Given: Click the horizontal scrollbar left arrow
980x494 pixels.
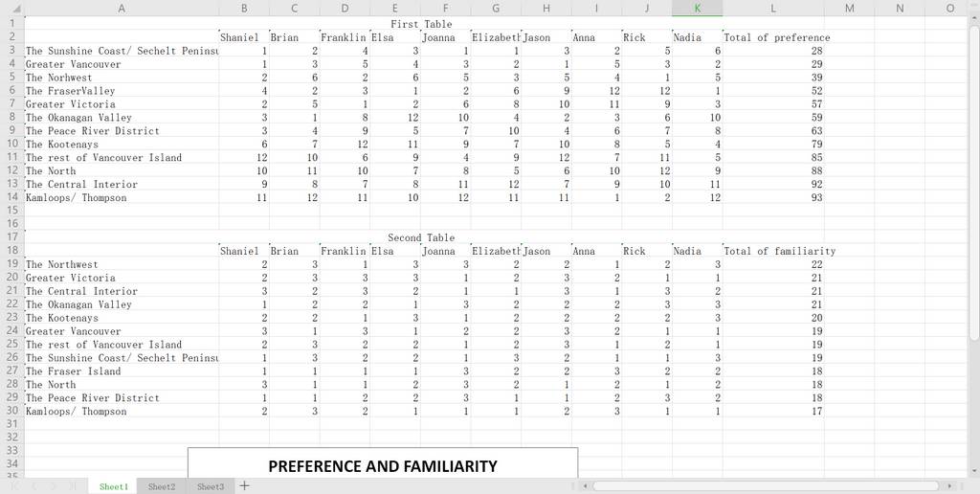Looking at the screenshot, I should click(585, 486).
